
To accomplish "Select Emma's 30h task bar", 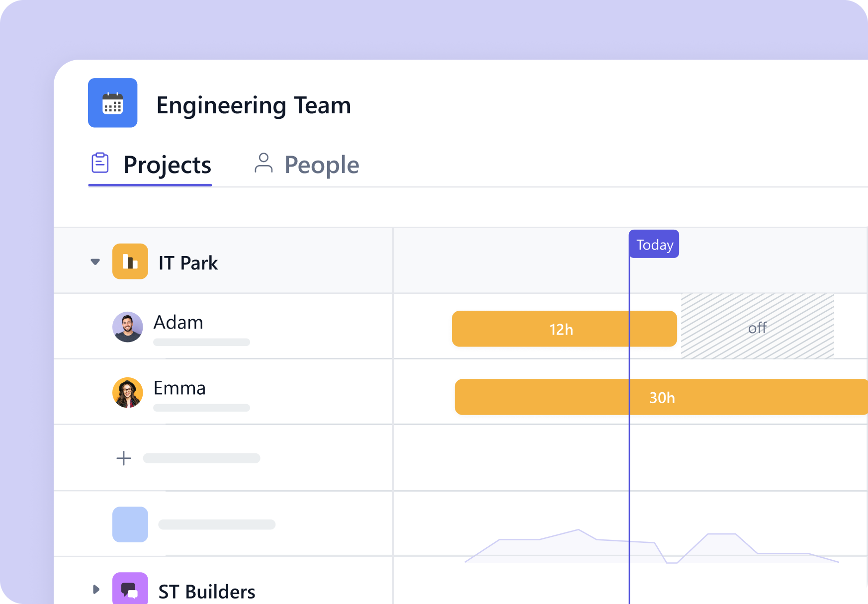I will pos(661,397).
